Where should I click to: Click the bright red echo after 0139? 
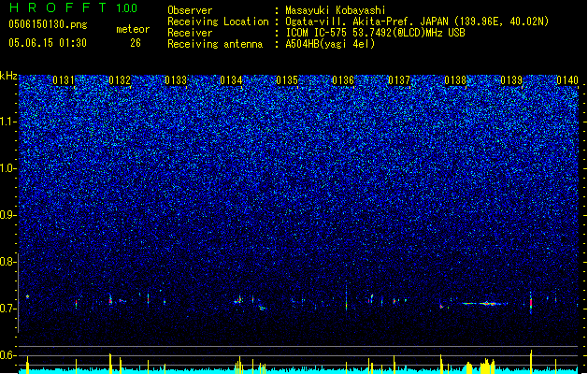click(531, 302)
